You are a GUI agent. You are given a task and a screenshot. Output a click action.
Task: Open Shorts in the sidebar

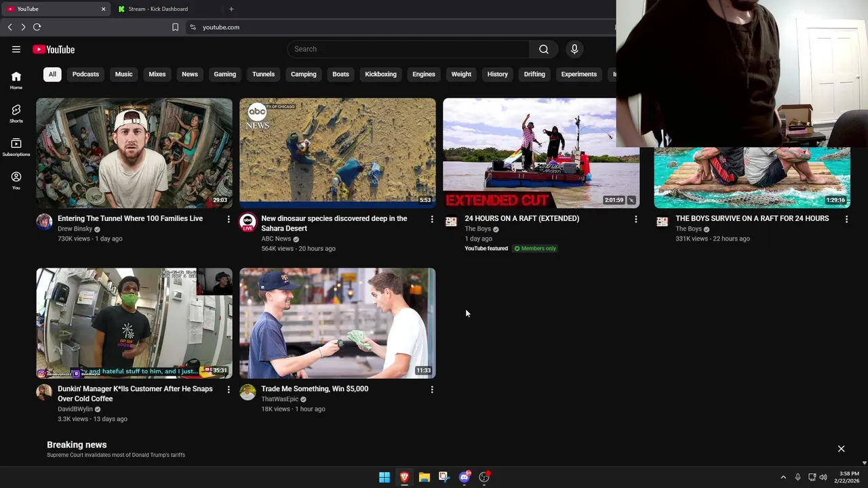pyautogui.click(x=16, y=114)
